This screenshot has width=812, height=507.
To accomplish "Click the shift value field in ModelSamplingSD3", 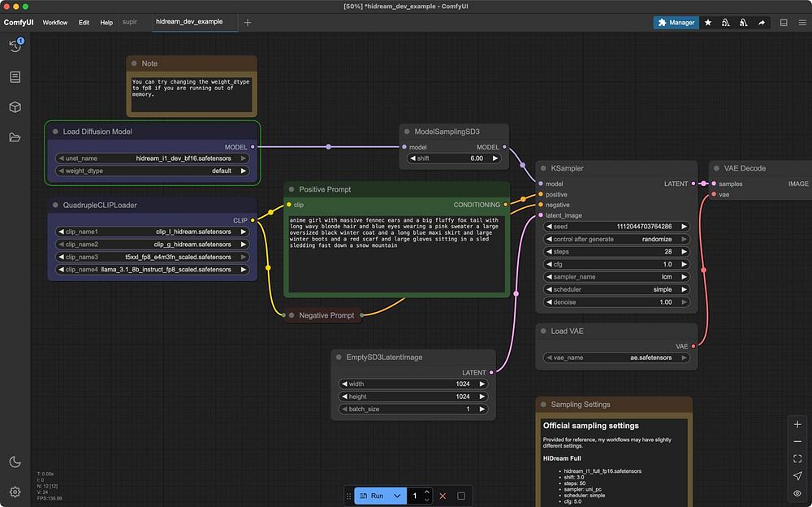I will pos(454,158).
